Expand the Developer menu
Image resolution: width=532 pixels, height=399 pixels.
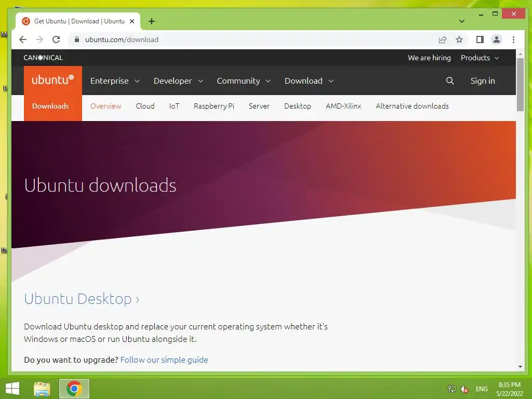click(178, 81)
